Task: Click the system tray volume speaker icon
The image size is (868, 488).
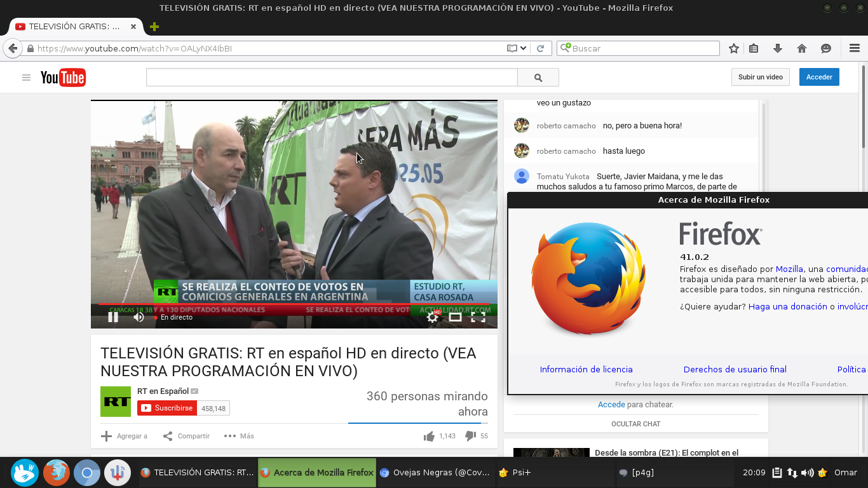Action: pos(807,473)
